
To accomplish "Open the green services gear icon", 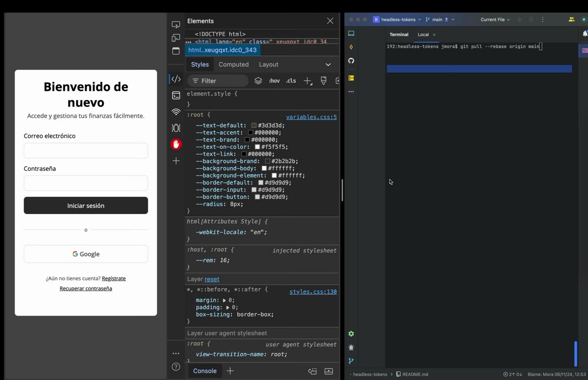I will 351,334.
